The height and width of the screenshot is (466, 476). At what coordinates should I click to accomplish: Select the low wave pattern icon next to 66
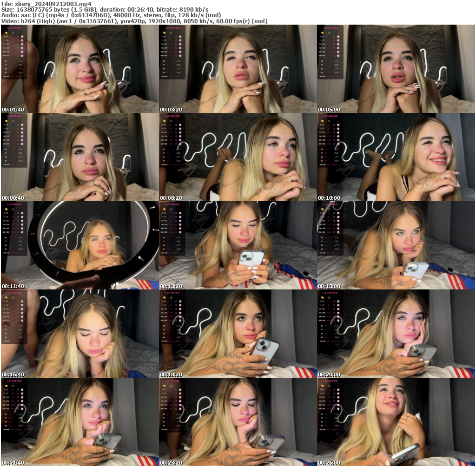pyautogui.click(x=21, y=61)
